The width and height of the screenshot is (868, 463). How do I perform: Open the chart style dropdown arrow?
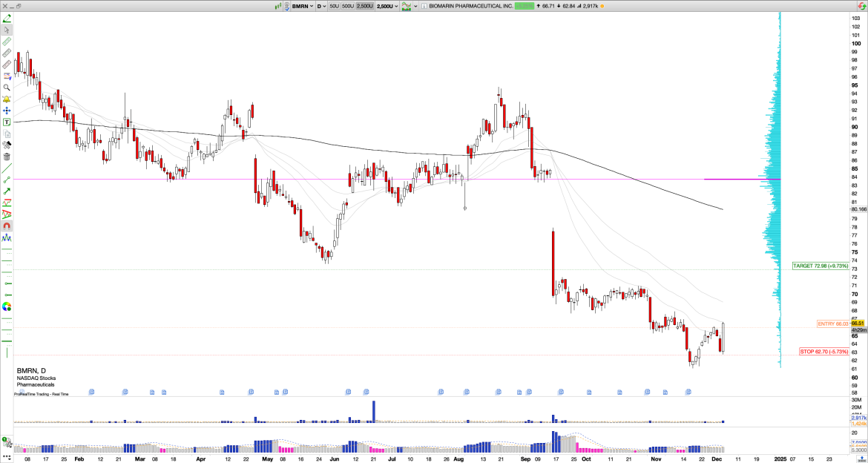click(x=415, y=6)
